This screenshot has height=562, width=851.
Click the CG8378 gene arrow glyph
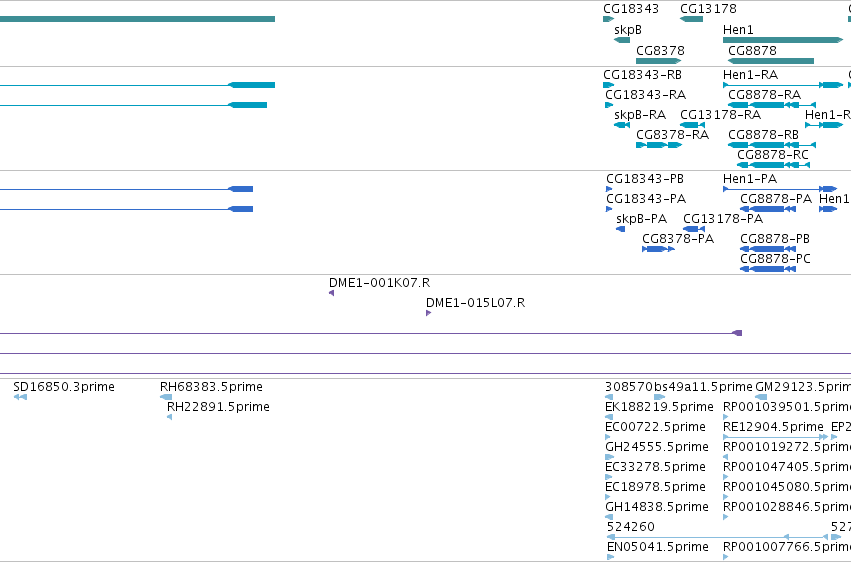(658, 61)
